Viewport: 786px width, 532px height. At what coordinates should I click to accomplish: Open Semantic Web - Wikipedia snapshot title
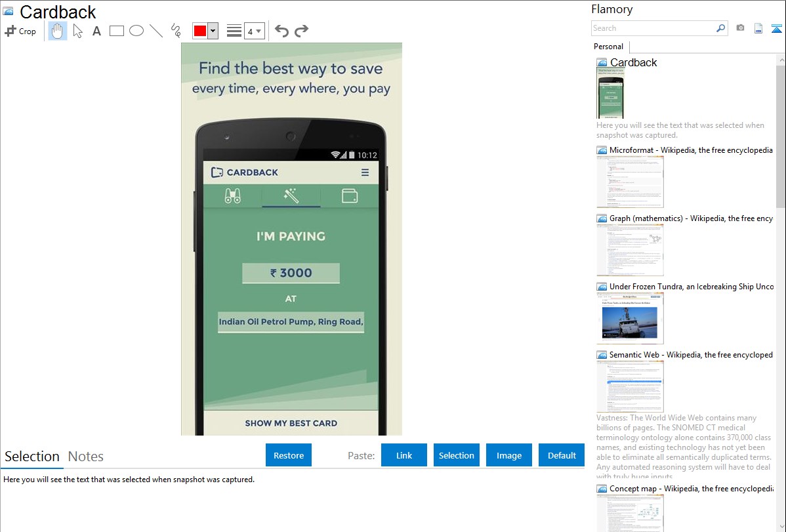(x=691, y=354)
